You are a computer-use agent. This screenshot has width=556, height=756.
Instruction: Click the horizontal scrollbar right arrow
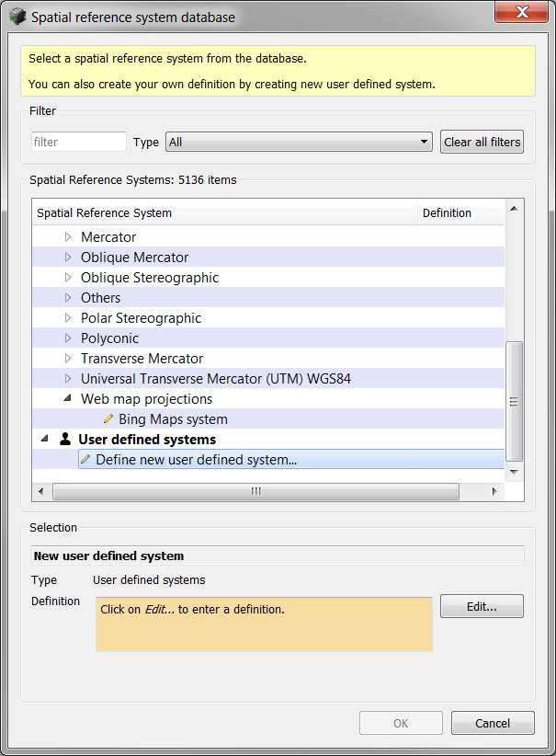(494, 491)
